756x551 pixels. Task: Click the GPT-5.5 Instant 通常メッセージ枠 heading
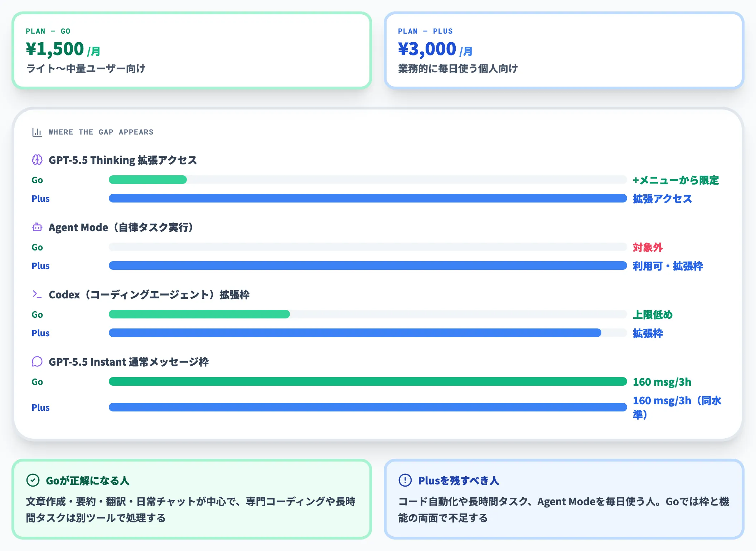coord(129,362)
